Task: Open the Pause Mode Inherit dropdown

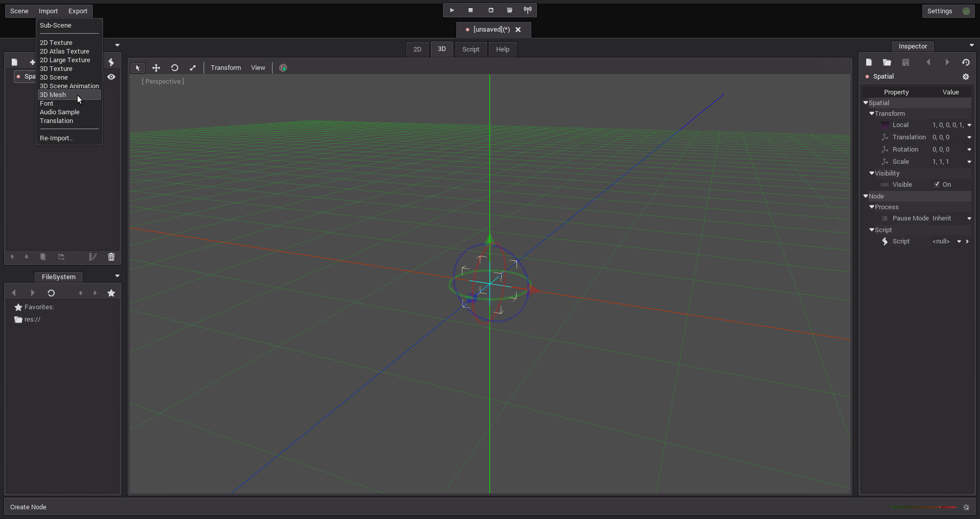Action: tap(969, 218)
